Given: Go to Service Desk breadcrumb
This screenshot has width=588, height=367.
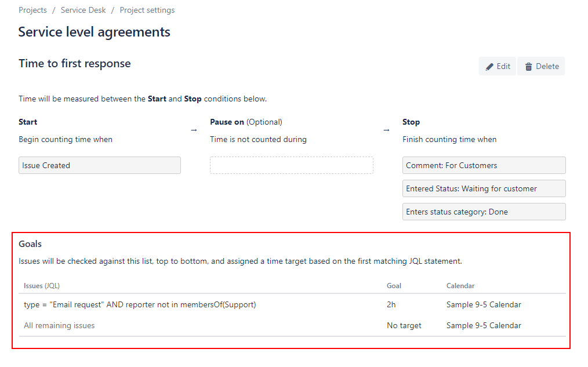Looking at the screenshot, I should [x=84, y=10].
